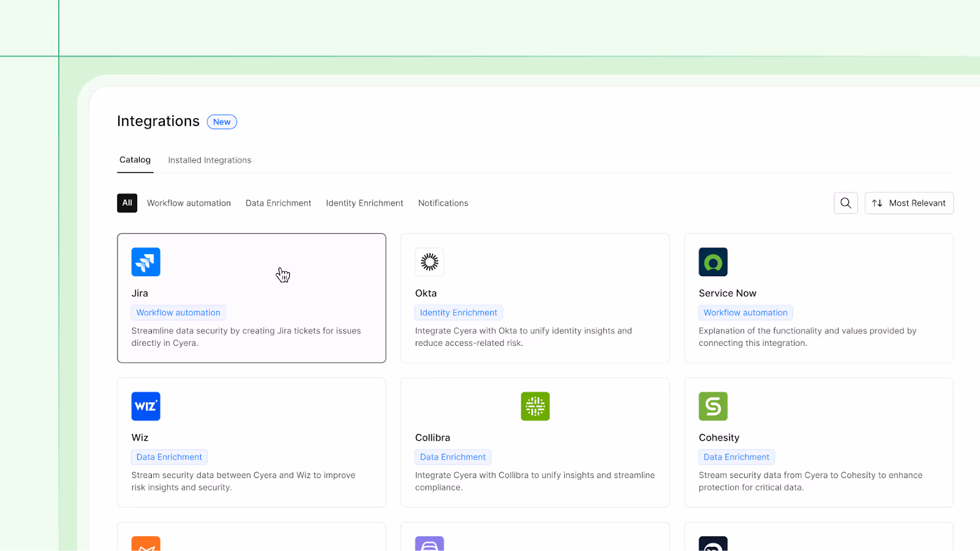The height and width of the screenshot is (551, 980).
Task: Click the Cohesity logo icon
Action: [713, 407]
